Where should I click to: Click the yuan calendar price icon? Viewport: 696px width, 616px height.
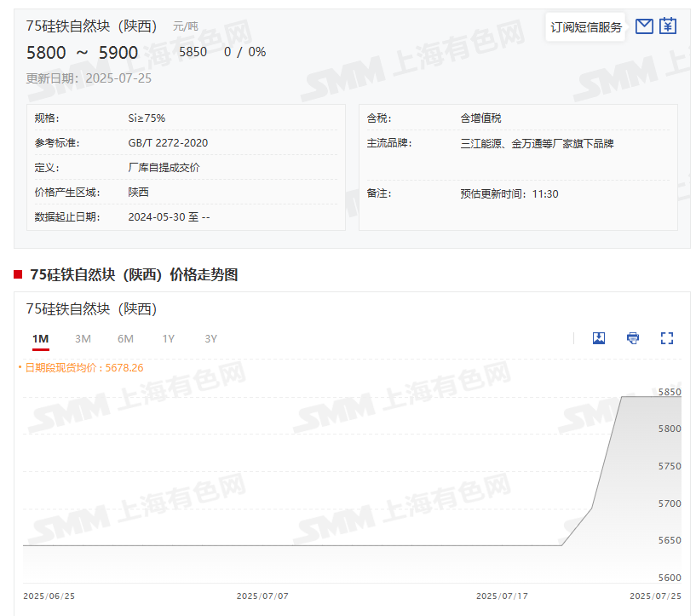click(x=669, y=26)
